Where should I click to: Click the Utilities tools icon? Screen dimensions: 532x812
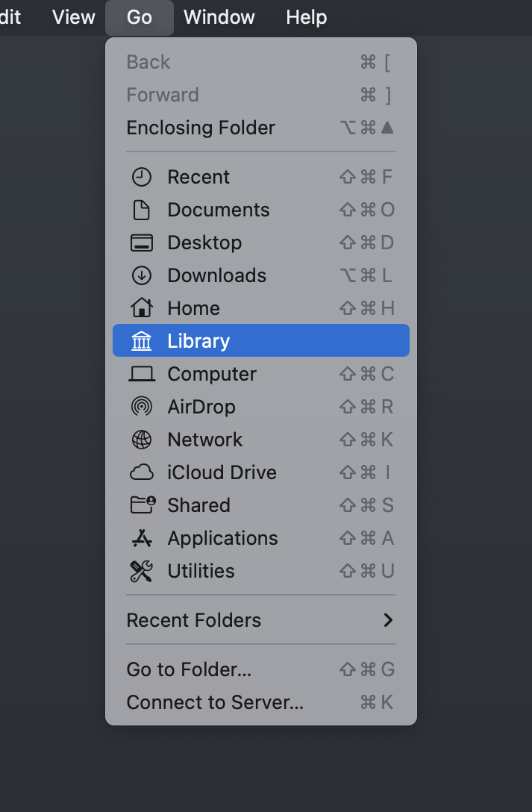141,571
